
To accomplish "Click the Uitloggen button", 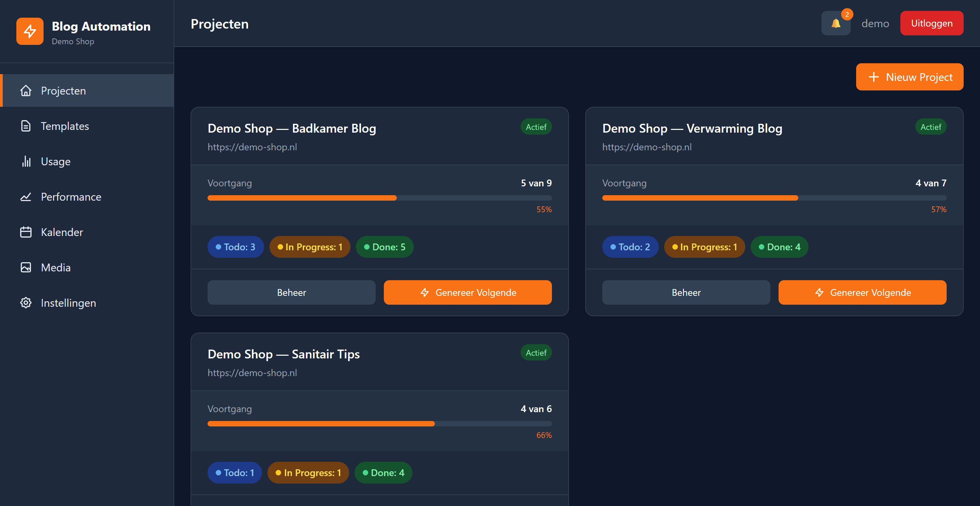I will click(x=932, y=23).
